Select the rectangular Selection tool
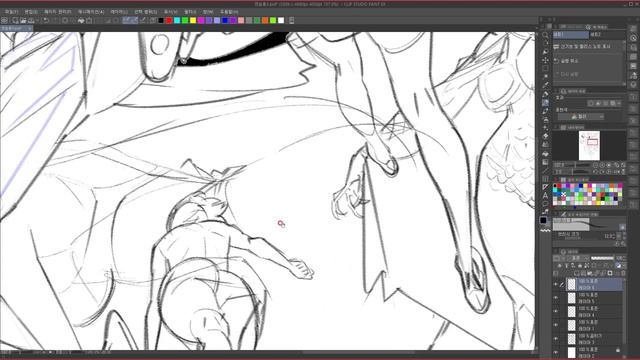 [x=545, y=69]
